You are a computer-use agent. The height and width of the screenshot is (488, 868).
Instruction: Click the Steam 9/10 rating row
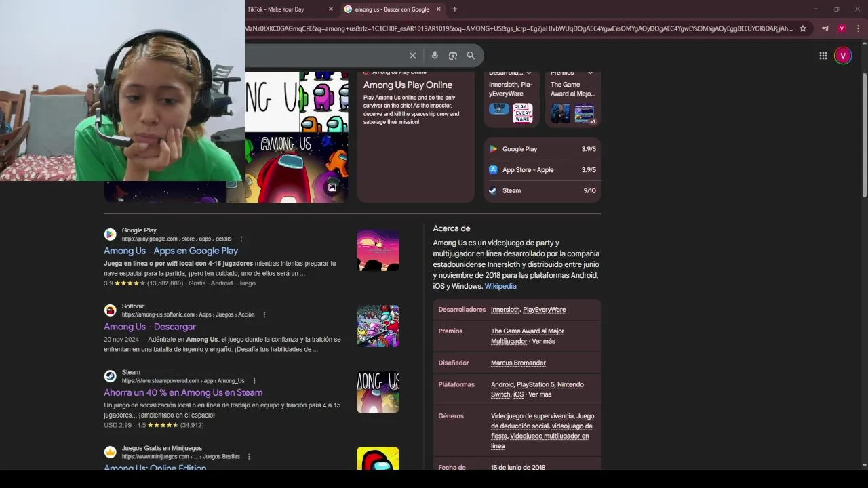pyautogui.click(x=542, y=191)
